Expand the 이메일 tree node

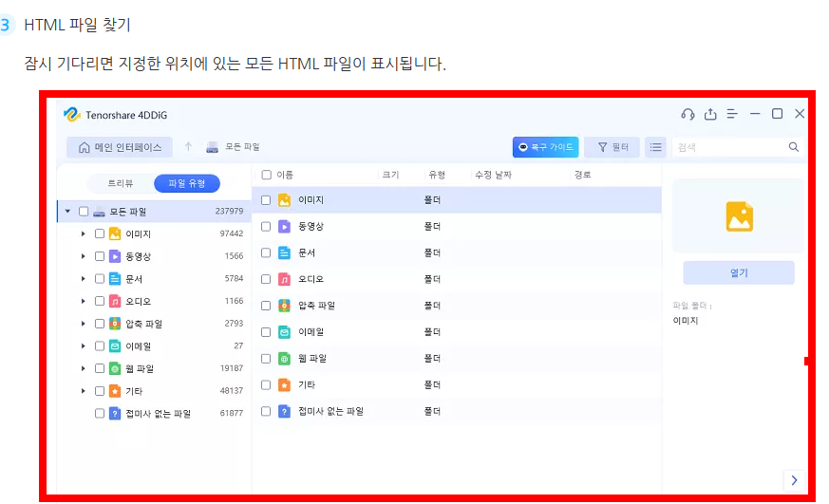[x=83, y=346]
